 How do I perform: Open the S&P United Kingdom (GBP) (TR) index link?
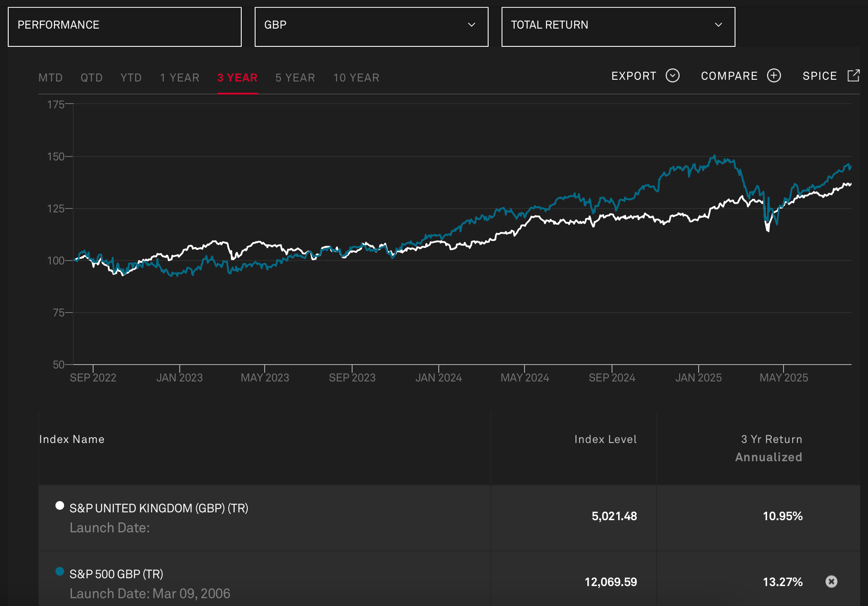159,508
